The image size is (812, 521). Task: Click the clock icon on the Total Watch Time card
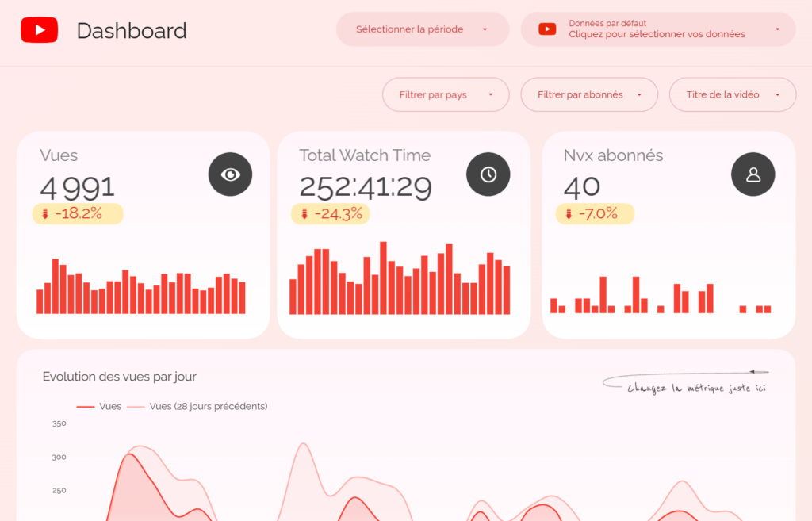(488, 174)
